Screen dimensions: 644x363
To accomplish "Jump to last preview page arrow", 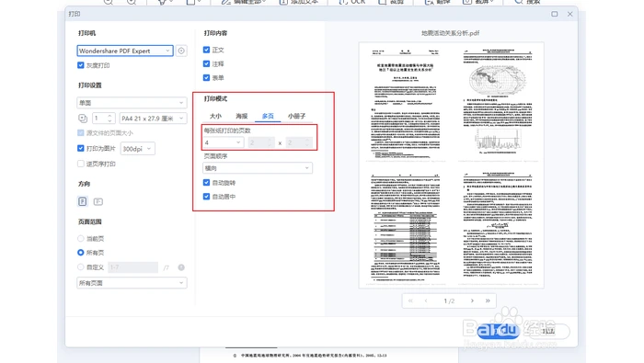I will [488, 301].
